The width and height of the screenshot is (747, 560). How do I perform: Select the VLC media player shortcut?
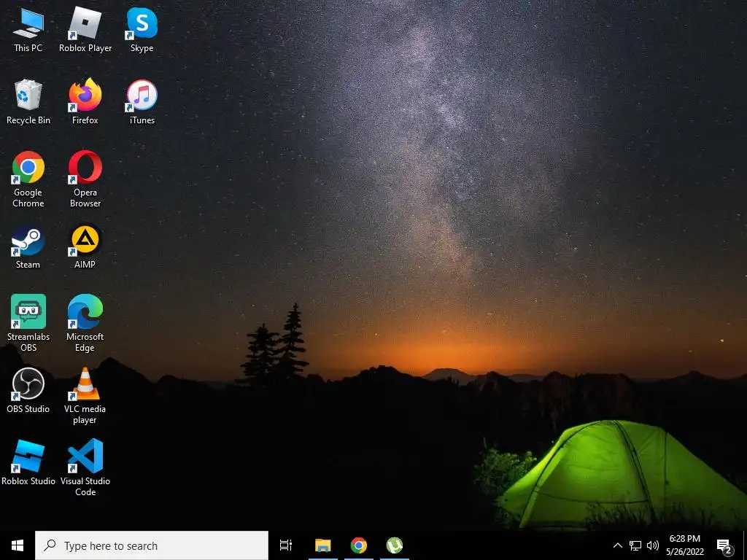click(x=85, y=396)
